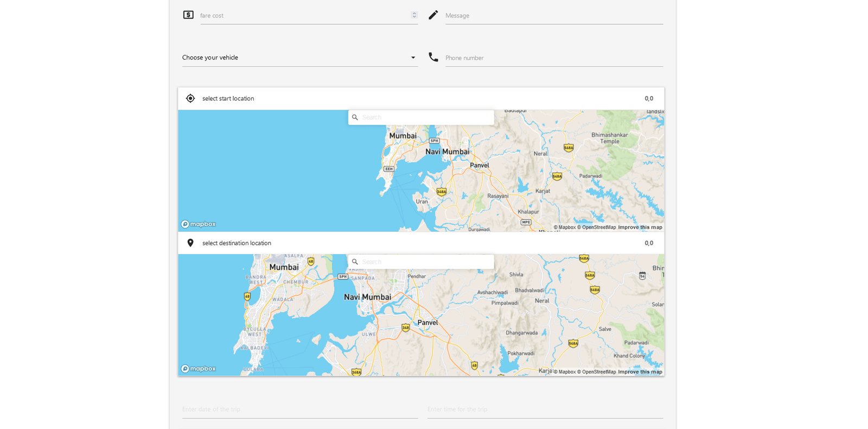Click OpenStreetMap link on destination map
868x429 pixels.
596,372
